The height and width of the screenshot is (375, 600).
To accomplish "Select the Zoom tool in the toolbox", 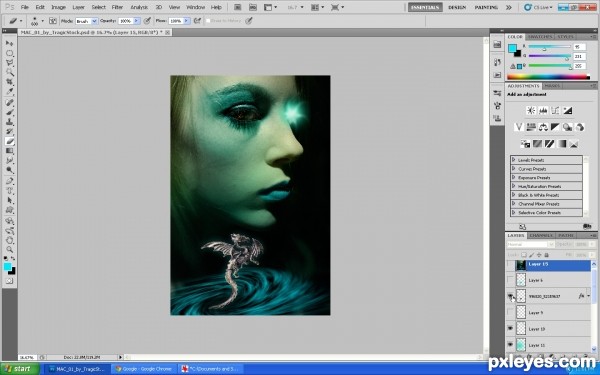I will [x=10, y=250].
